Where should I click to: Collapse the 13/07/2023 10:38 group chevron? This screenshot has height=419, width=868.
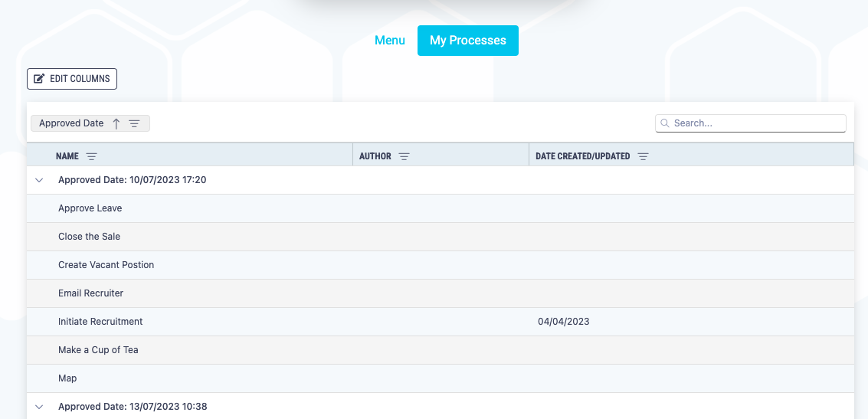click(x=39, y=407)
